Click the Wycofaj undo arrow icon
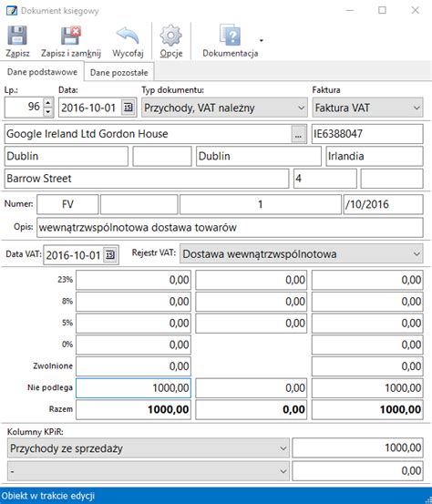 click(128, 36)
